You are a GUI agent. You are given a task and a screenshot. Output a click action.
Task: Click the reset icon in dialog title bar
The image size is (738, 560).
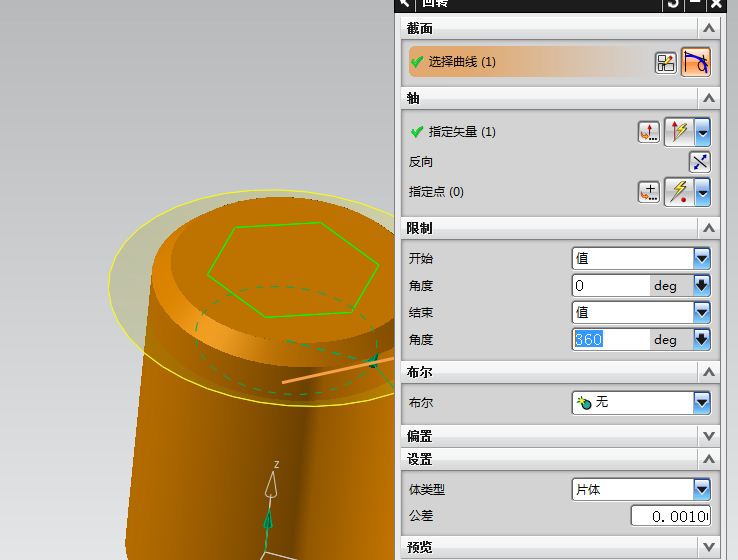[673, 4]
